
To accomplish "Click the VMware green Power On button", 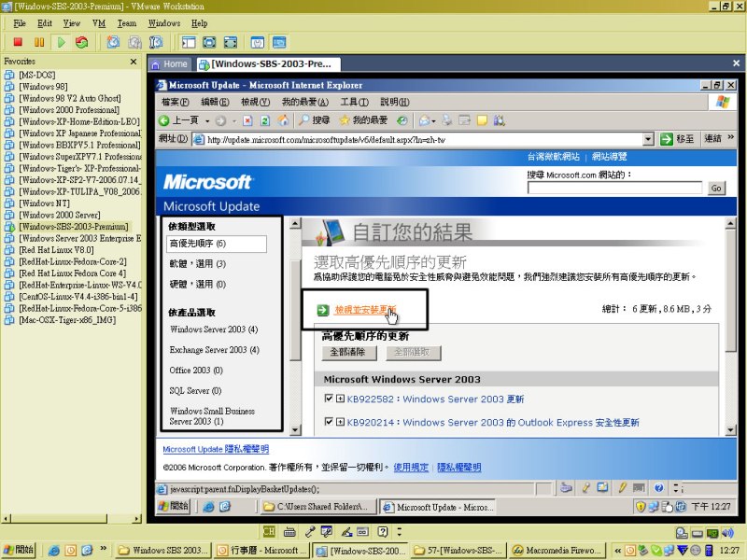I will 61,42.
